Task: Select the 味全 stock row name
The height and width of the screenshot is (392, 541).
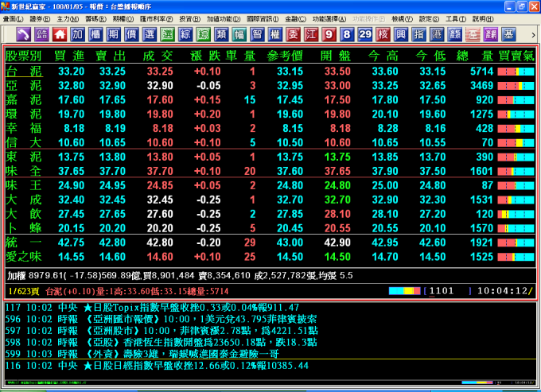Action: click(x=23, y=171)
